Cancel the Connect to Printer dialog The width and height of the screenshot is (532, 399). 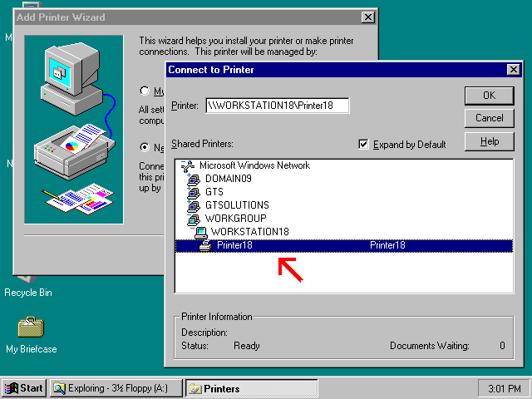tap(489, 118)
